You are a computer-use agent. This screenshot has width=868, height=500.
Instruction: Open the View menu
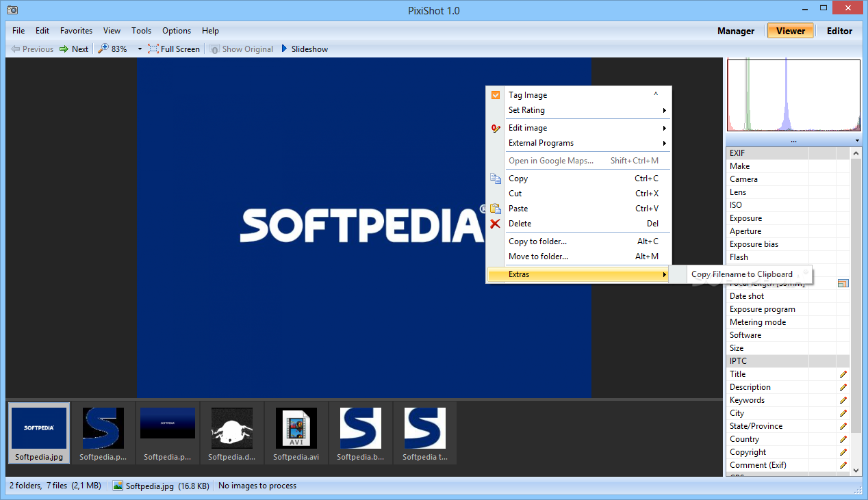point(112,31)
